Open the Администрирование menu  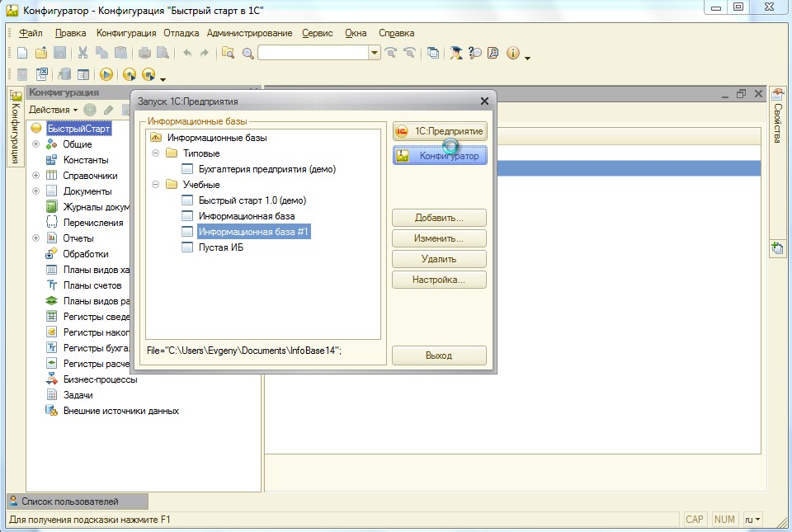click(249, 33)
